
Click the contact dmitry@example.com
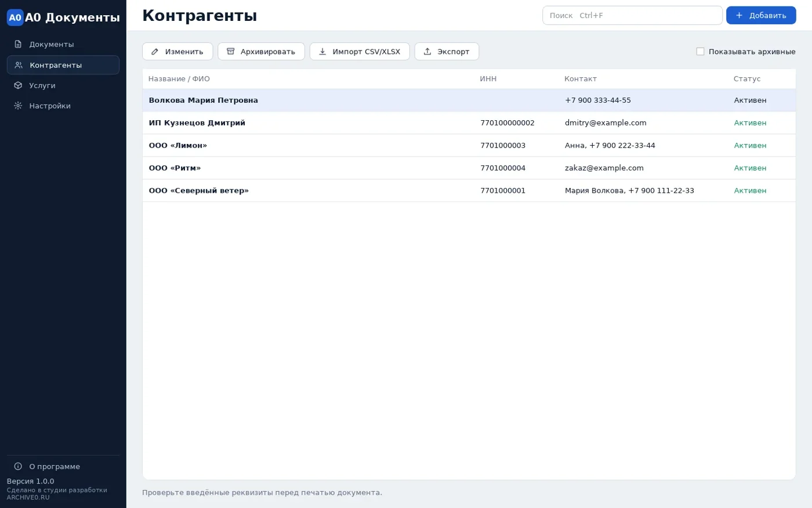[x=606, y=123]
